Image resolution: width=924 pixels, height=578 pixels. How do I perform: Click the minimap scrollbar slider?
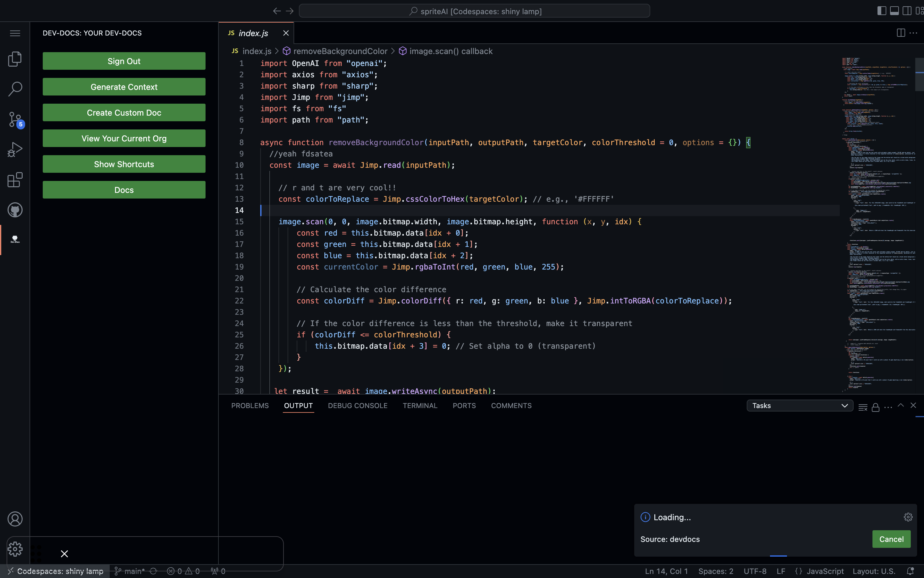point(919,74)
